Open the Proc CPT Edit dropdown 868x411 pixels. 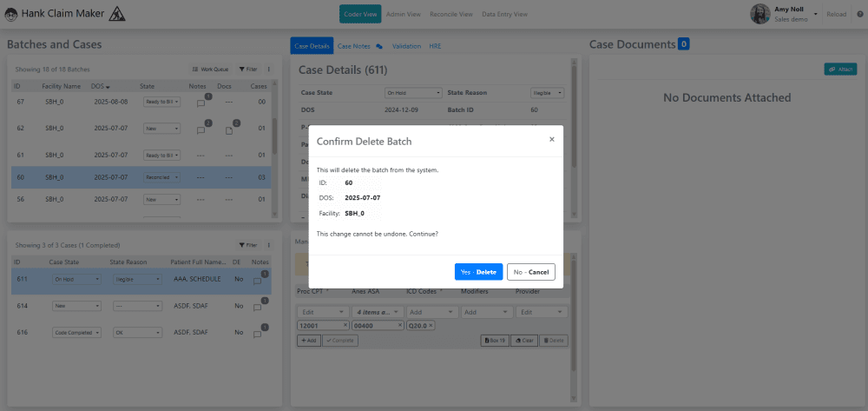click(323, 312)
